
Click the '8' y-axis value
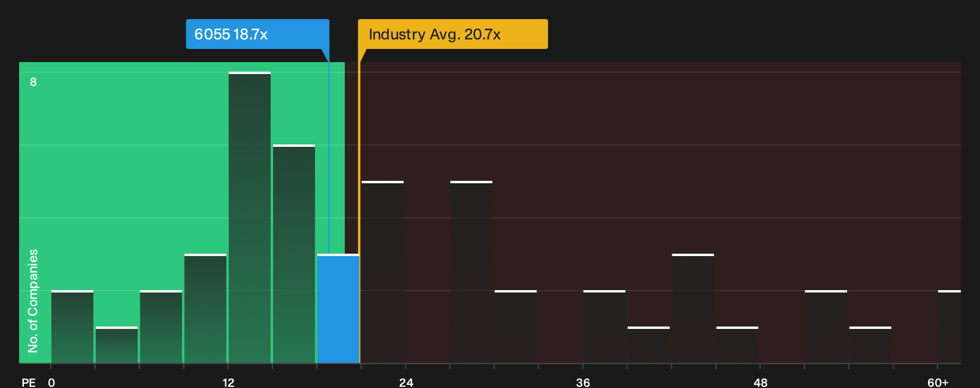pos(33,82)
